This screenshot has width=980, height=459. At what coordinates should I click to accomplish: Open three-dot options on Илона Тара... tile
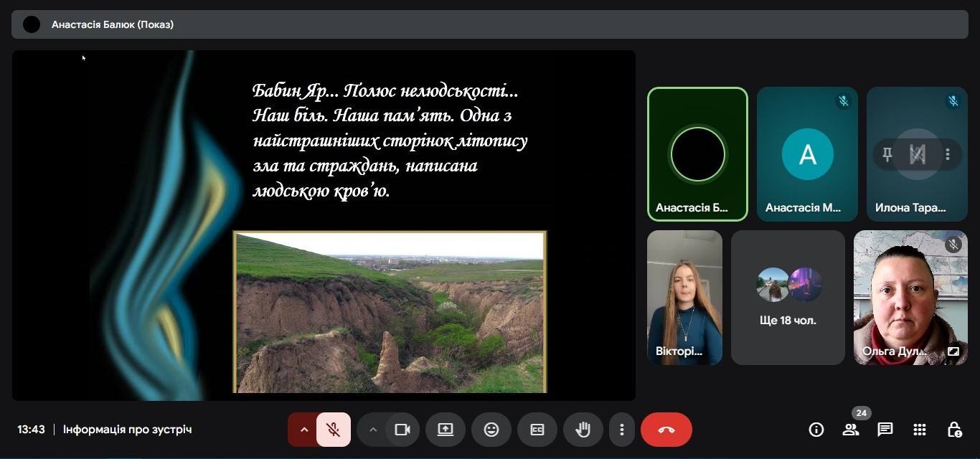948,154
